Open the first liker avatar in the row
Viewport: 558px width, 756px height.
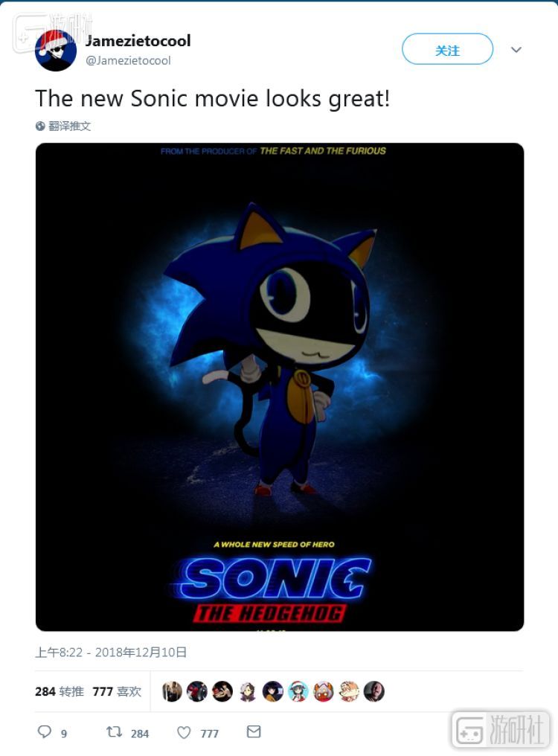(x=172, y=692)
